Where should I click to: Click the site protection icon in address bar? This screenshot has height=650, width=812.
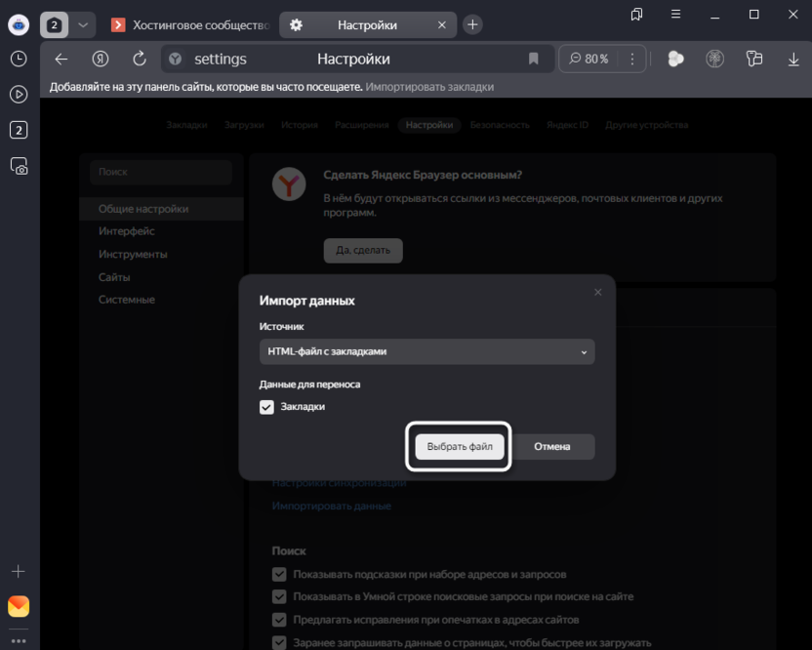pos(175,59)
